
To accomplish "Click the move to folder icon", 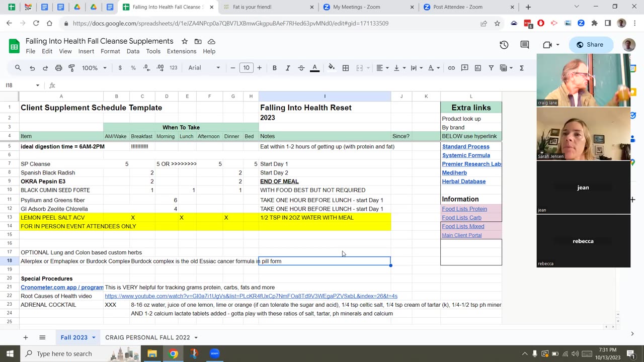I will pyautogui.click(x=198, y=41).
